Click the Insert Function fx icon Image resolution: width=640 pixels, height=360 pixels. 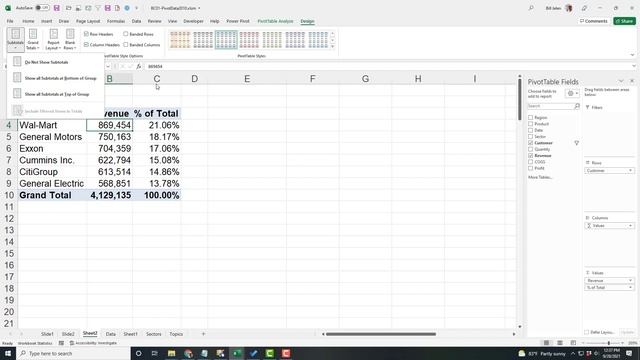[x=139, y=66]
